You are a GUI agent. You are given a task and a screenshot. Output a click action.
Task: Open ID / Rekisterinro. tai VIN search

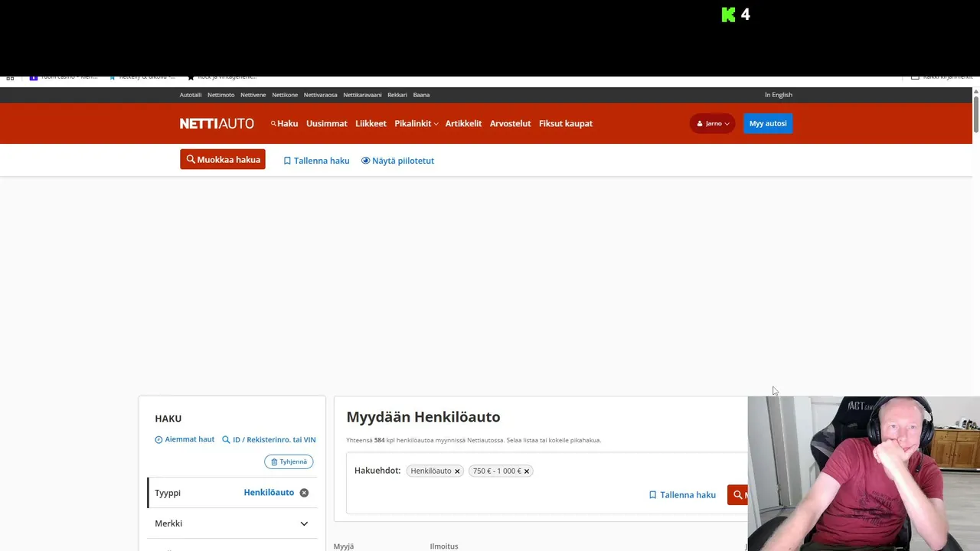(x=269, y=439)
